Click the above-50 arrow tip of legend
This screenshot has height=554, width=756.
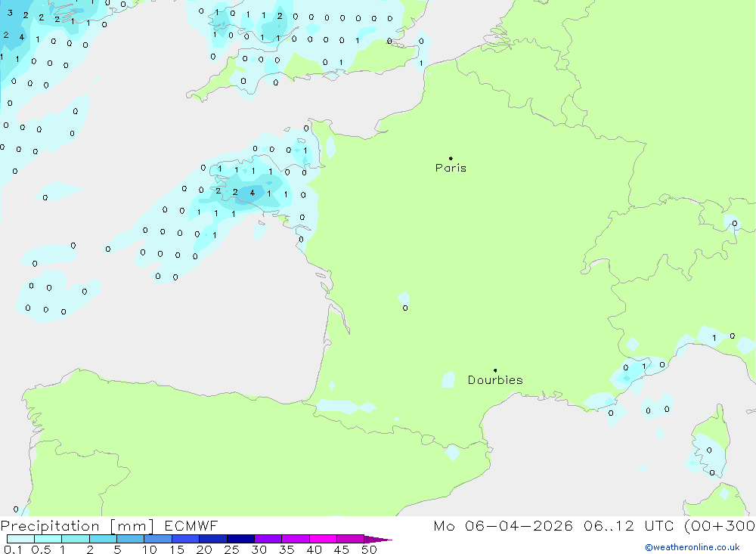point(379,540)
